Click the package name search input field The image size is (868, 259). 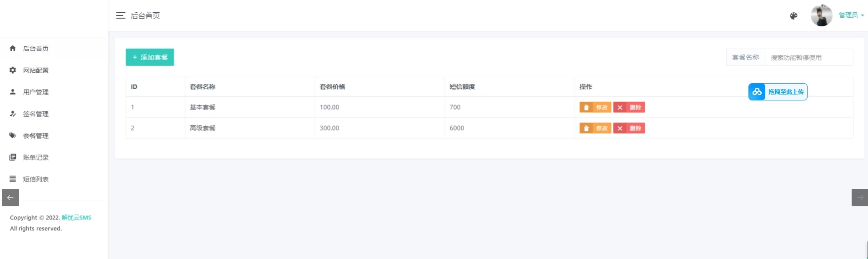[808, 58]
